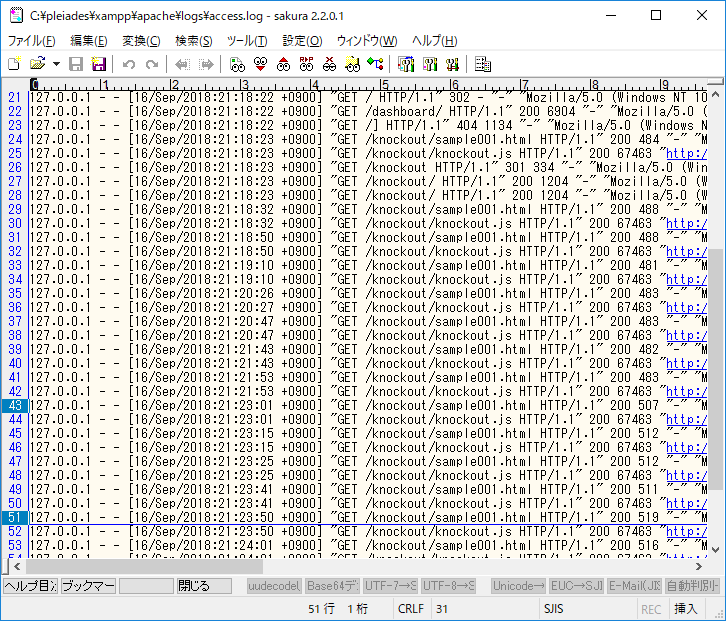Click the Redo arrow icon
This screenshot has height=621, width=726.
click(152, 64)
